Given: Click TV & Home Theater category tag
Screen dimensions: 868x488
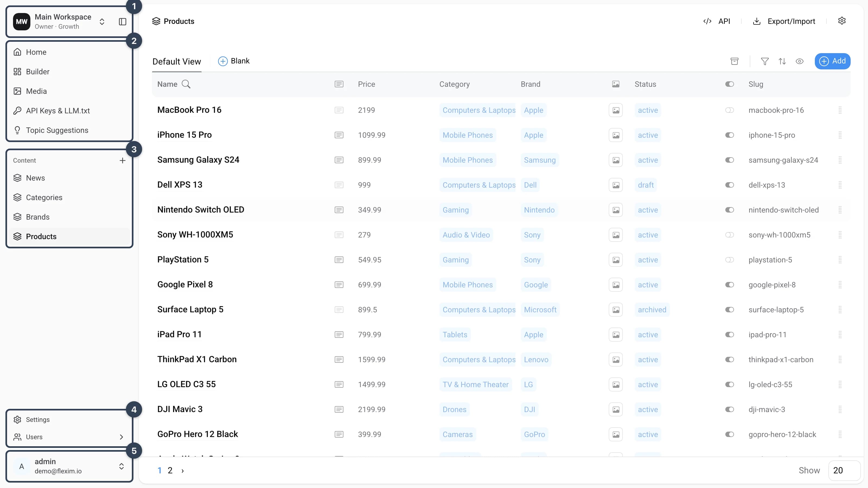Looking at the screenshot, I should (x=476, y=384).
